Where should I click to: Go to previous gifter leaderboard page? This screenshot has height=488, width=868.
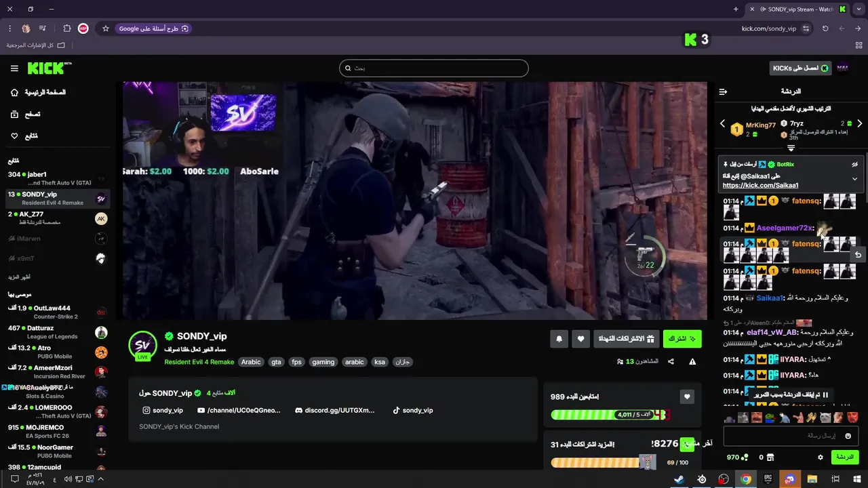(x=722, y=124)
